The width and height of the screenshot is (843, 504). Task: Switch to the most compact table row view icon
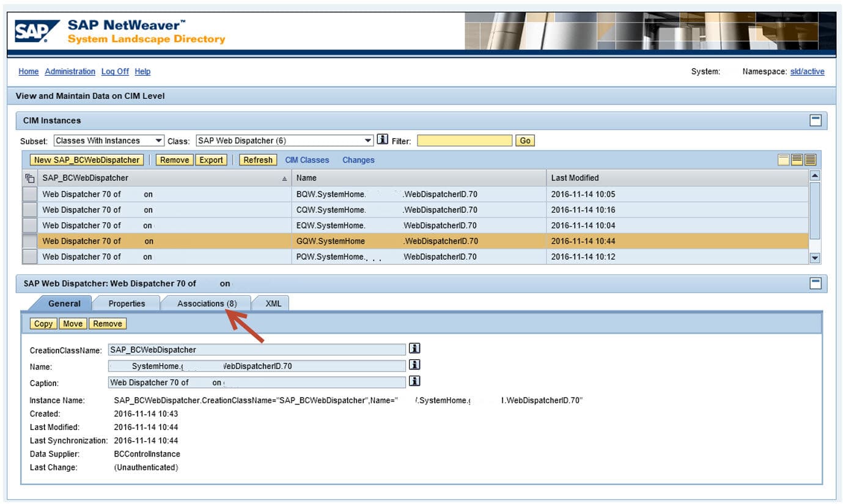(x=811, y=160)
